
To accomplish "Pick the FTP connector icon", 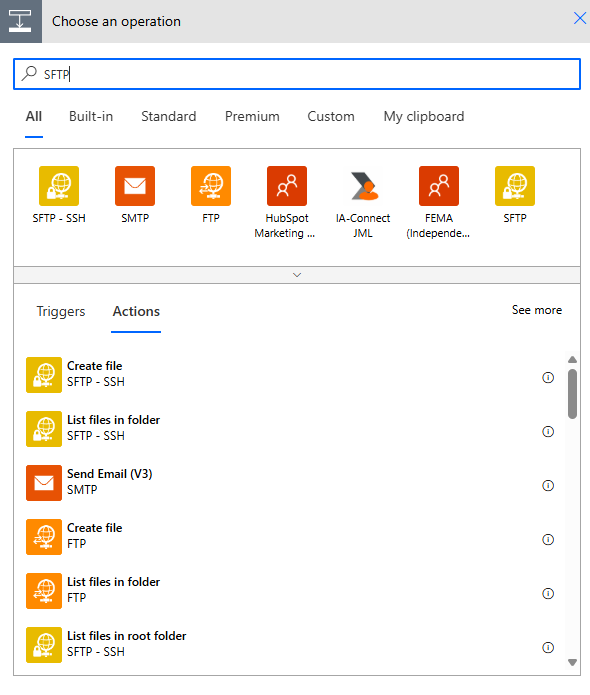I will pos(211,186).
